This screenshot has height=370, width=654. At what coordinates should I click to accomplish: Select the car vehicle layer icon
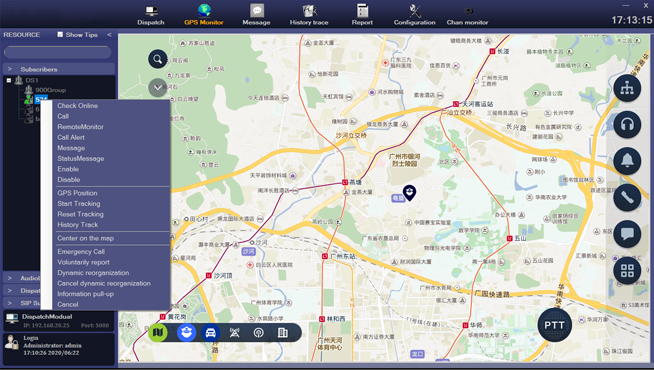(211, 332)
